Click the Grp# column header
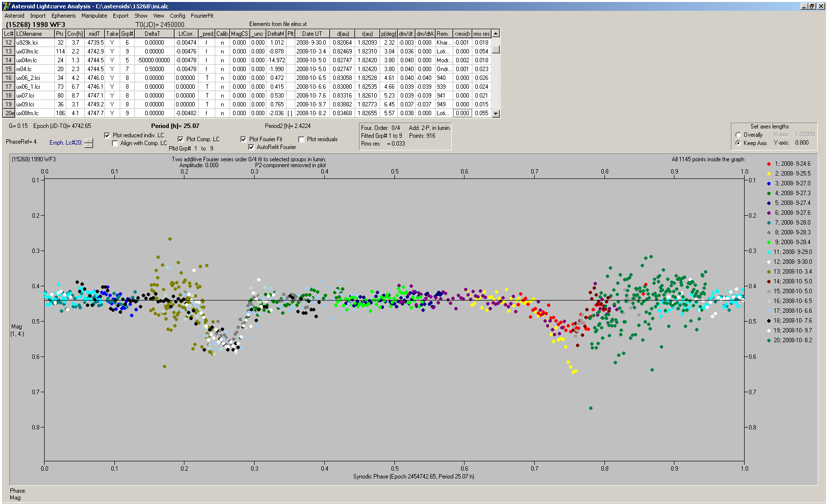Image resolution: width=828 pixels, height=504 pixels. [127, 34]
